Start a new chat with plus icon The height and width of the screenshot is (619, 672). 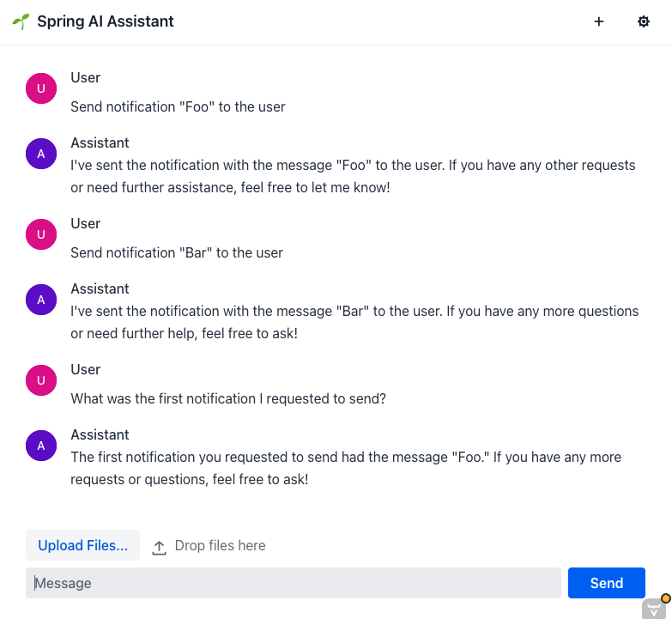pyautogui.click(x=599, y=21)
